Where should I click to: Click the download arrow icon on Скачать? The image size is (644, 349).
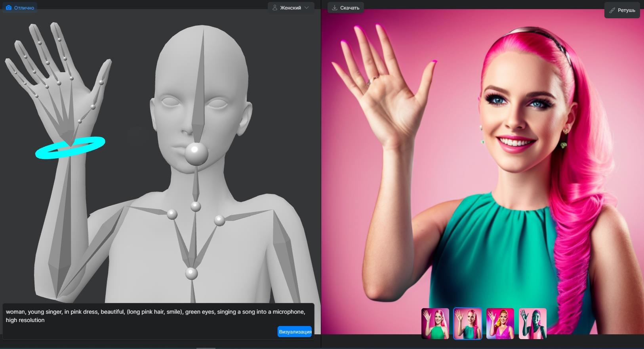tap(335, 8)
